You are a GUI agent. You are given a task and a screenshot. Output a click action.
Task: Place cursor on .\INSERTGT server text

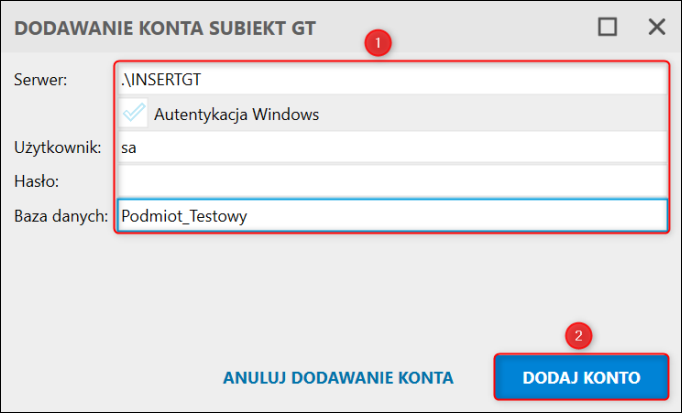click(x=161, y=80)
